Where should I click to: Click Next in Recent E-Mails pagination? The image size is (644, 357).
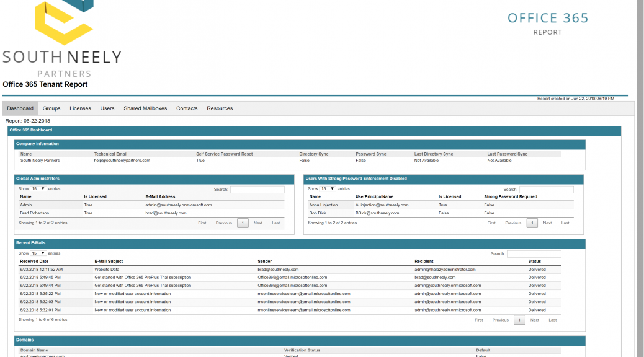point(534,320)
